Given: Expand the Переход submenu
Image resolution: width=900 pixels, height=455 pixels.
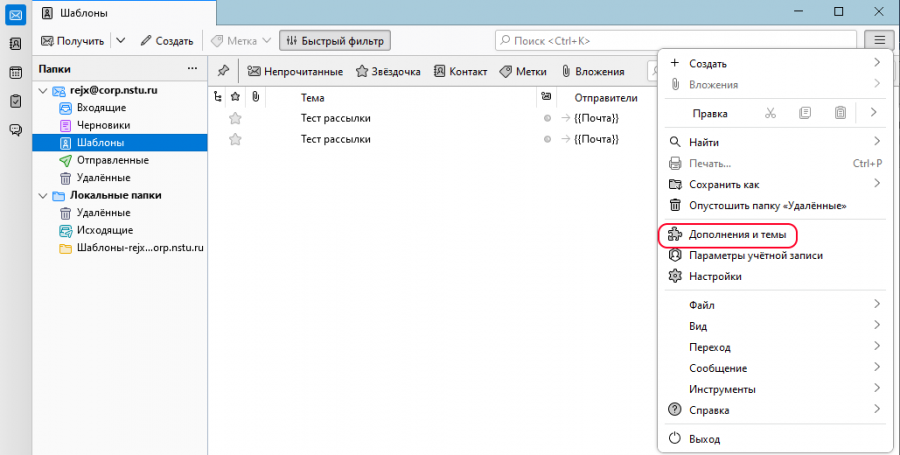Looking at the screenshot, I should (x=775, y=347).
